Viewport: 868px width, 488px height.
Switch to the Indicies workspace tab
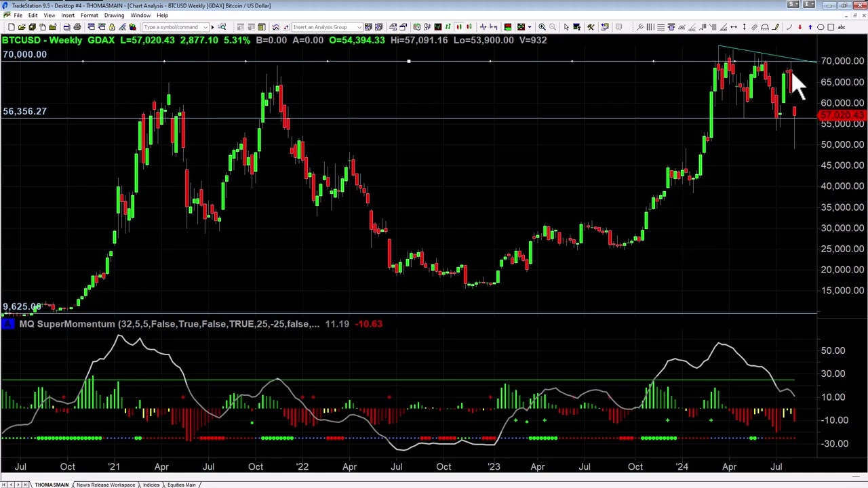(151, 485)
